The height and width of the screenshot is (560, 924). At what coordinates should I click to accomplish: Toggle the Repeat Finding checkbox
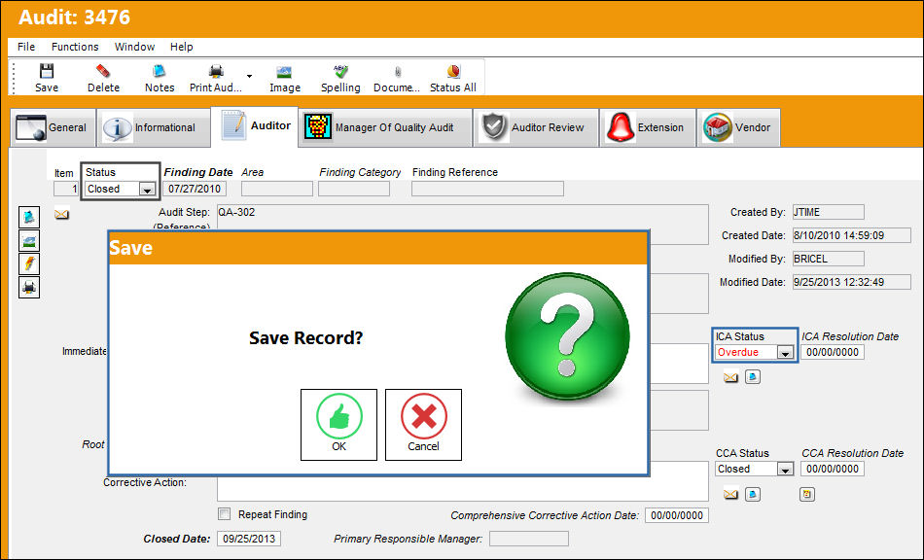[225, 514]
